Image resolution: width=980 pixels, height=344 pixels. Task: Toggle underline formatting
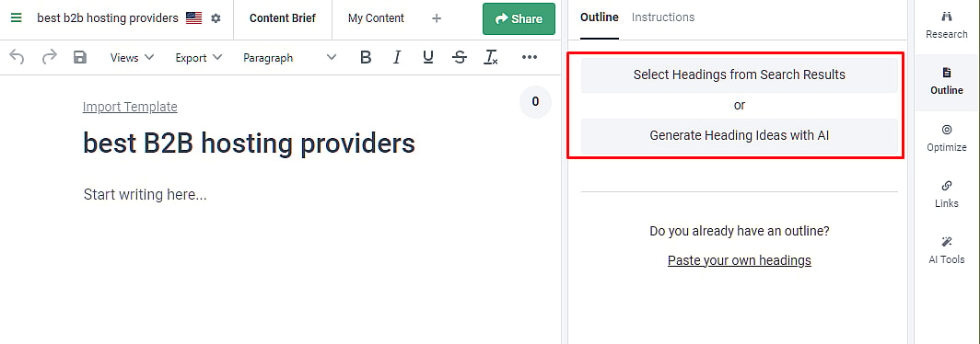tap(428, 57)
